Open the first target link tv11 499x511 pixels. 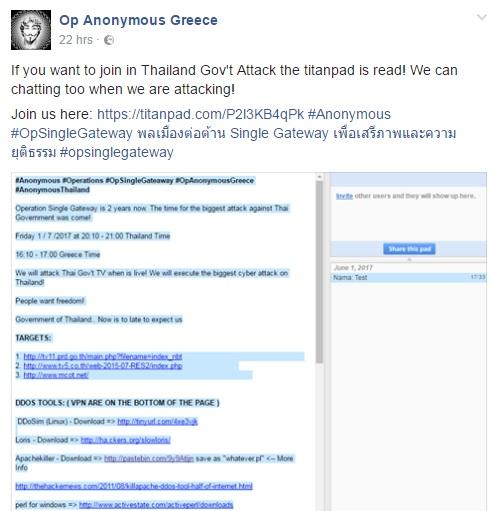[103, 357]
